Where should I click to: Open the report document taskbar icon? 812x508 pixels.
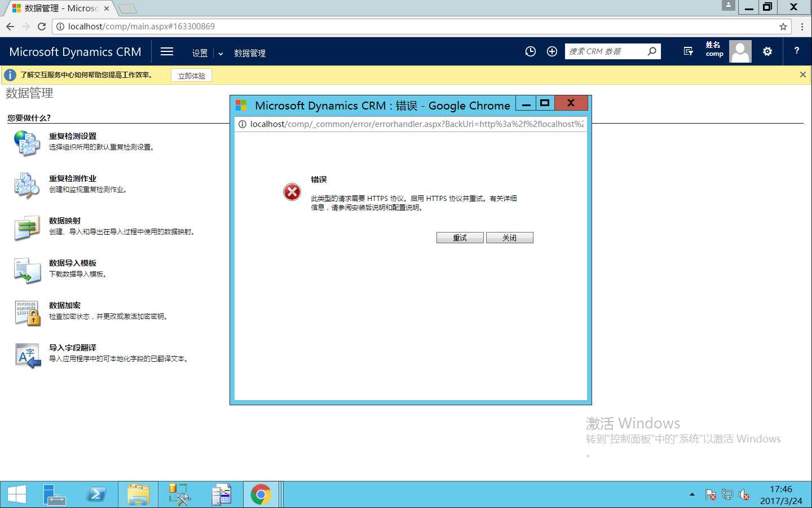tap(222, 495)
